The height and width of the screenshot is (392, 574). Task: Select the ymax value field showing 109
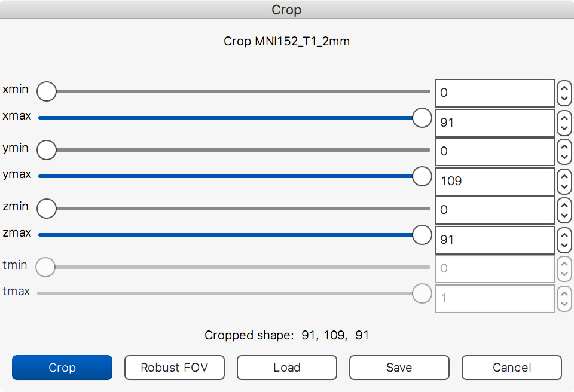pyautogui.click(x=494, y=181)
